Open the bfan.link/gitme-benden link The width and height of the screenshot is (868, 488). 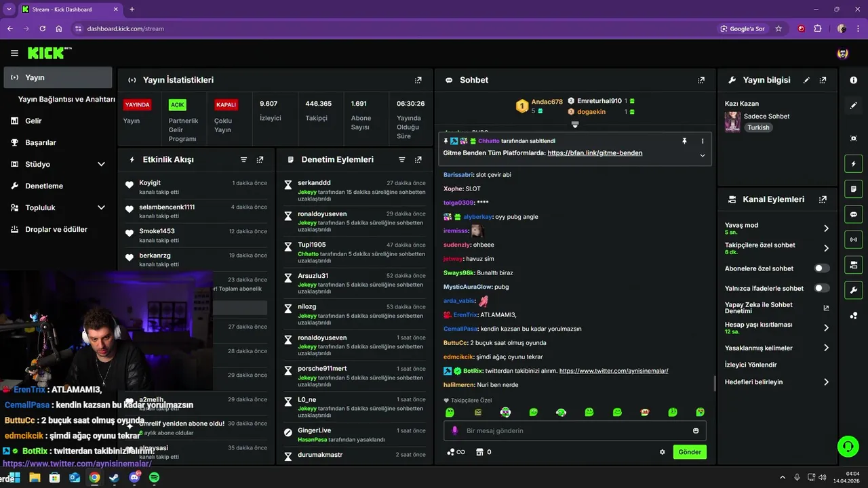coord(595,153)
